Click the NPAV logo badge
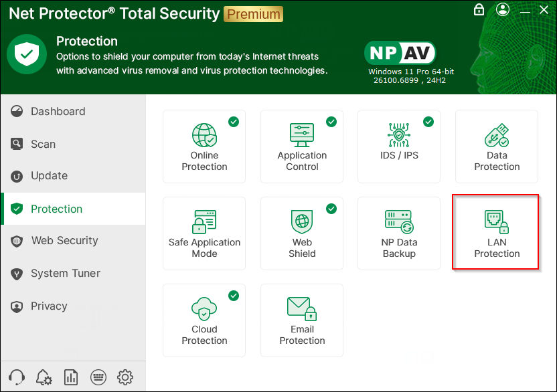Screen dimensions: 557x392 point(400,53)
